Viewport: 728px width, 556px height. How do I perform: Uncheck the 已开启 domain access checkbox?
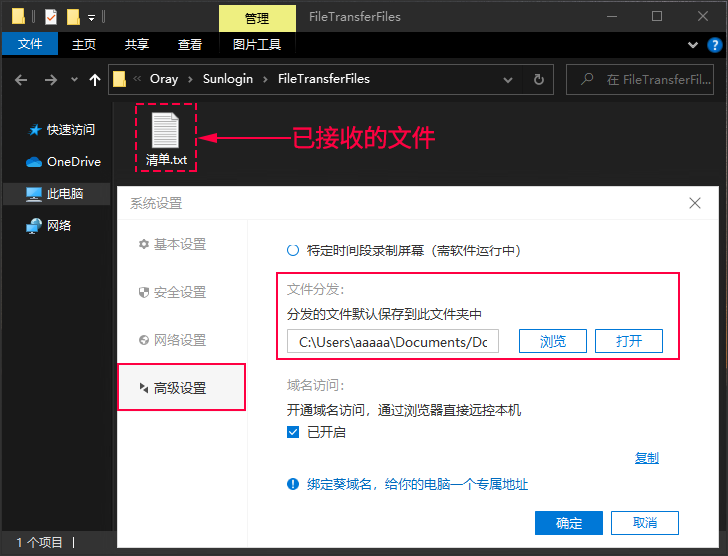[x=293, y=432]
